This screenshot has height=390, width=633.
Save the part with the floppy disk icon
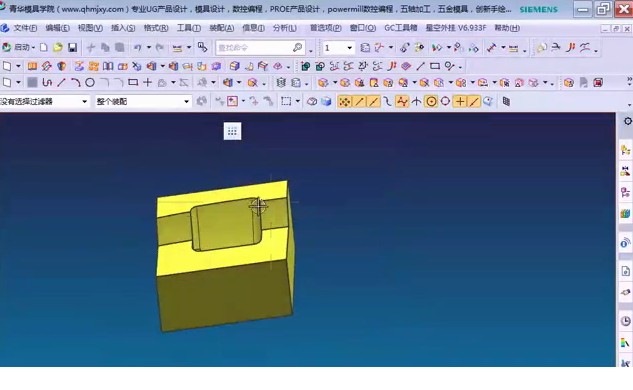click(x=72, y=48)
